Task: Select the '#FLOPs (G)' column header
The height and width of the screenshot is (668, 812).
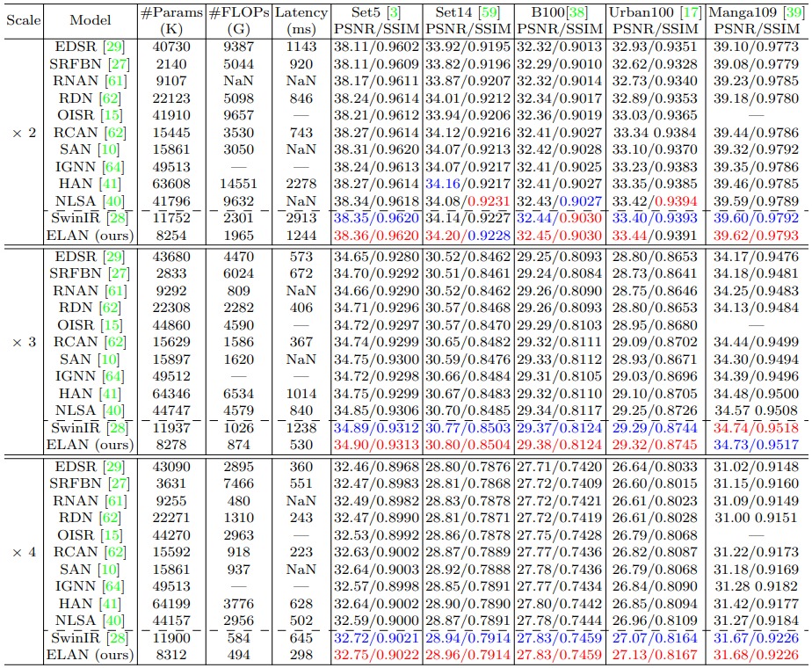Action: 239,20
